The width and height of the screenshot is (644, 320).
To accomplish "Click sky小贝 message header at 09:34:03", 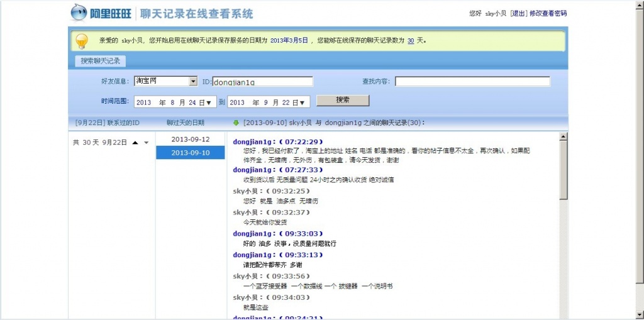I will point(272,297).
